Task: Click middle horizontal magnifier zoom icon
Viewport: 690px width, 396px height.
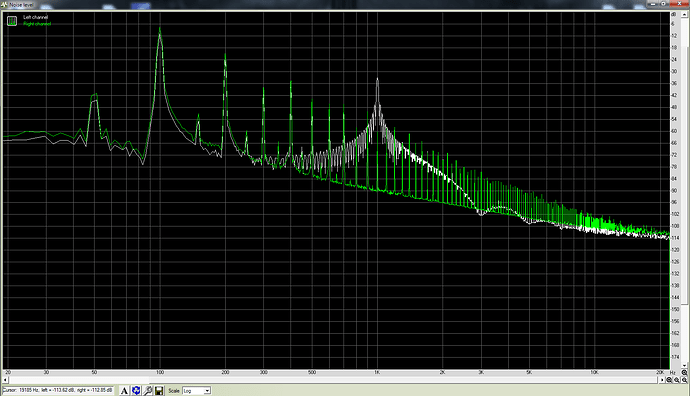Action: (677, 380)
